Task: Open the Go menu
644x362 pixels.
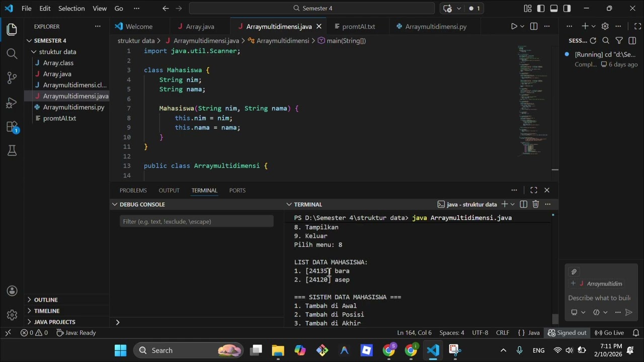Action: 119,8
